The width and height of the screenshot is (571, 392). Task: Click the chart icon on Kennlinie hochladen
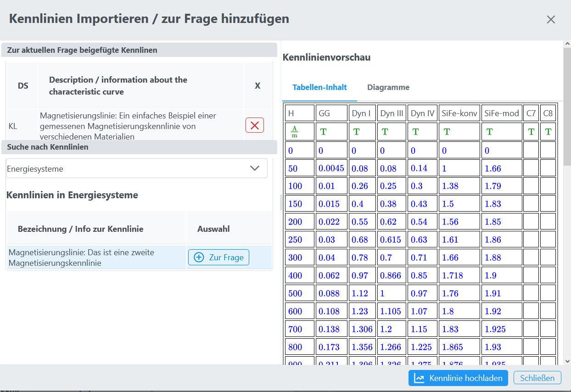(419, 378)
